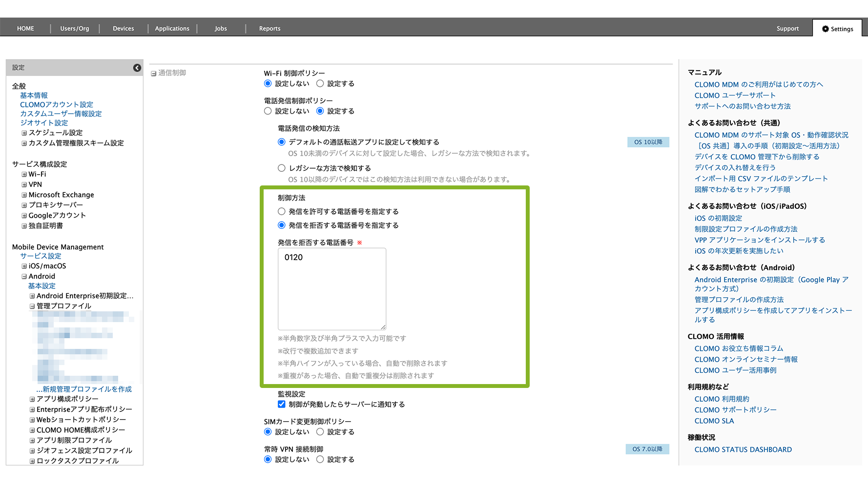Expand the Microsoft Exchange plus icon
The width and height of the screenshot is (868, 488).
click(24, 195)
